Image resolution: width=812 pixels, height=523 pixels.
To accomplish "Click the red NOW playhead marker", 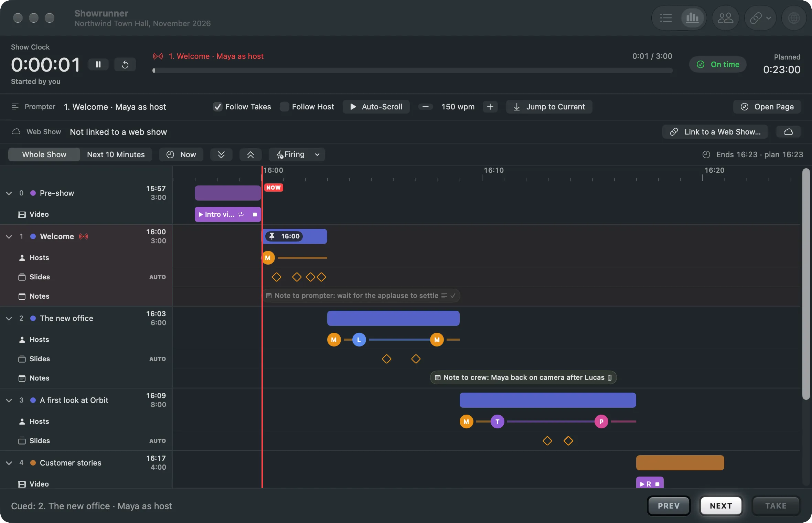I will tap(274, 188).
